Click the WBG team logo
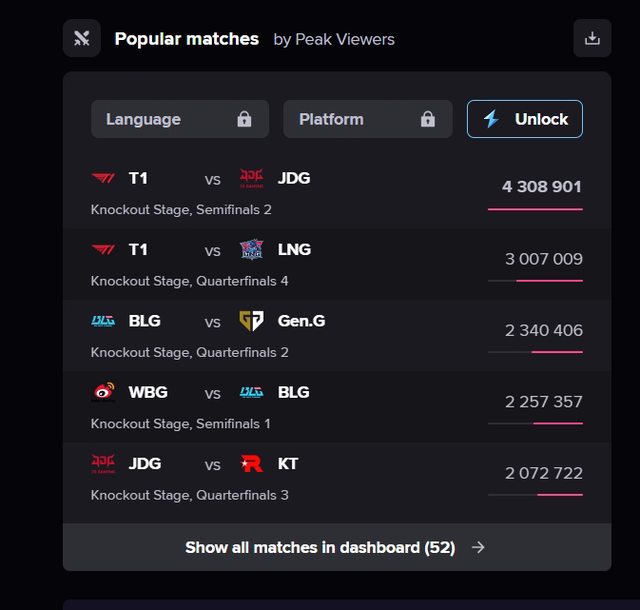Image resolution: width=640 pixels, height=610 pixels. click(x=103, y=392)
